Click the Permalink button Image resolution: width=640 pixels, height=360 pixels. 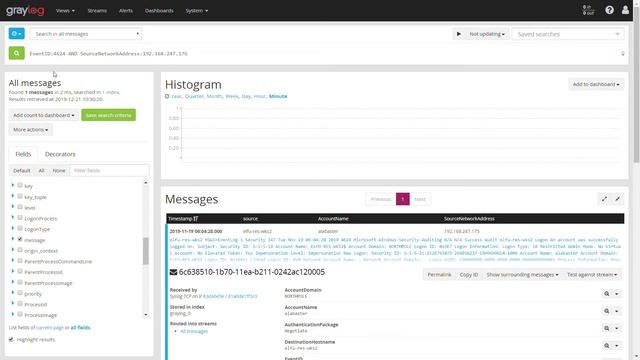(x=439, y=275)
